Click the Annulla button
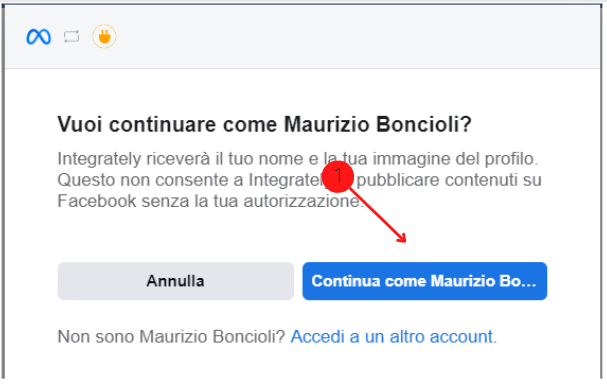The width and height of the screenshot is (607, 385). click(176, 281)
